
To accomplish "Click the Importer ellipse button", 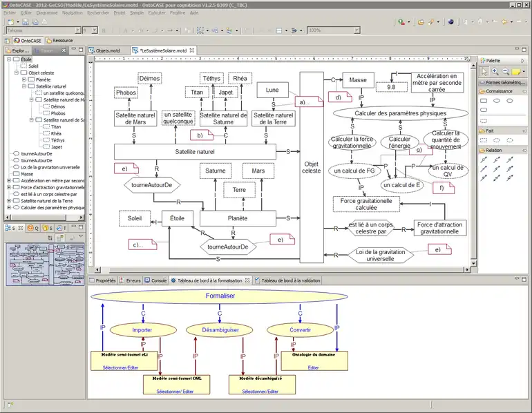I will tap(142, 330).
